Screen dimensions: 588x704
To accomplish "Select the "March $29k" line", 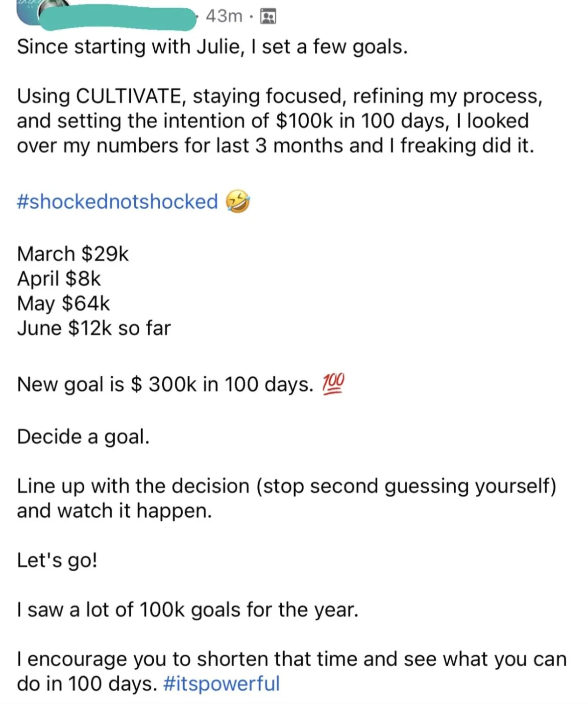I will click(x=73, y=254).
